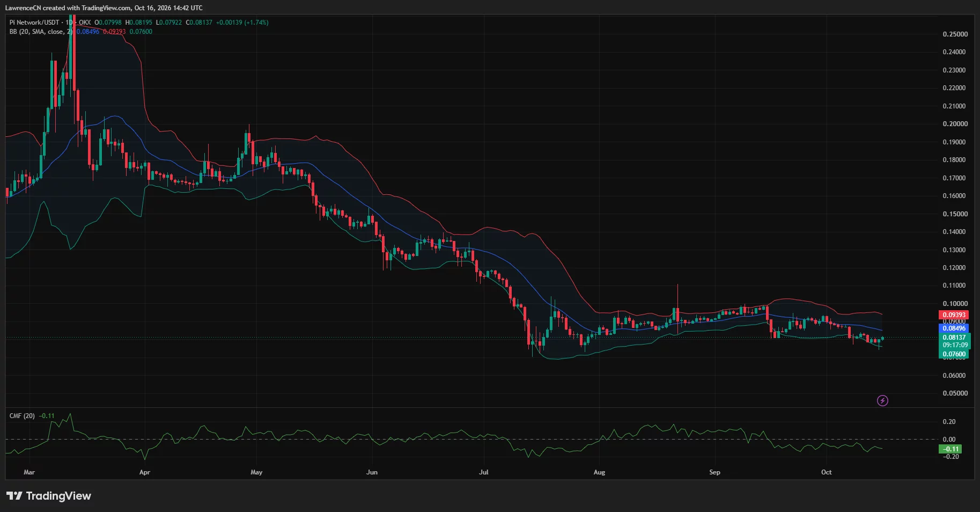Click the green -0.11 CMF value label
The width and height of the screenshot is (980, 512).
pyautogui.click(x=950, y=449)
